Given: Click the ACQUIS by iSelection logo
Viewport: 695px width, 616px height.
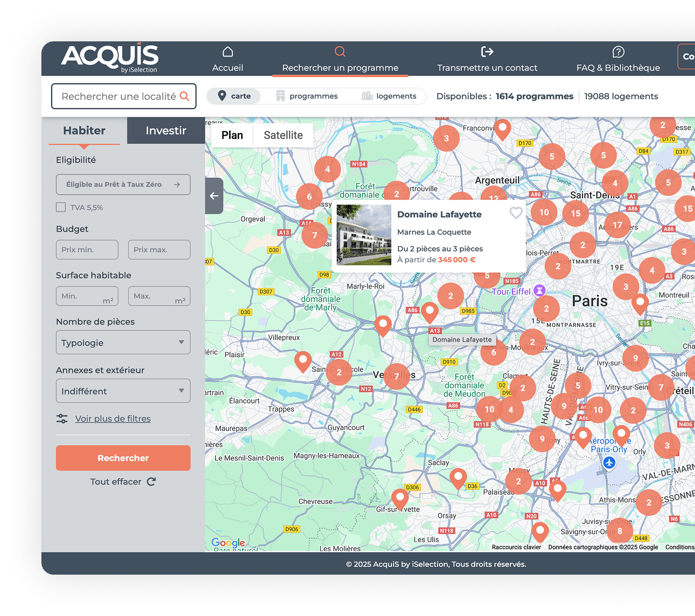Looking at the screenshot, I should [x=110, y=58].
